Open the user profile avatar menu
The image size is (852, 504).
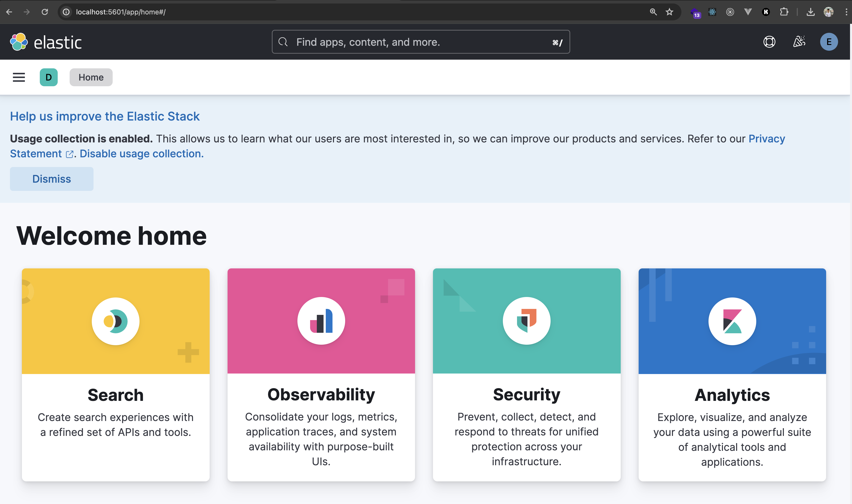pyautogui.click(x=829, y=42)
